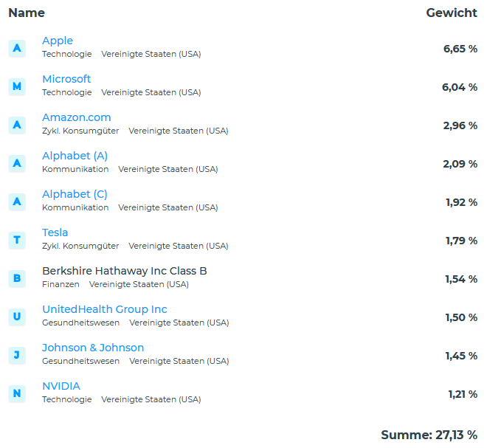Go to the Tesla holding page
Image resolution: width=487 pixels, height=448 pixels.
55,232
